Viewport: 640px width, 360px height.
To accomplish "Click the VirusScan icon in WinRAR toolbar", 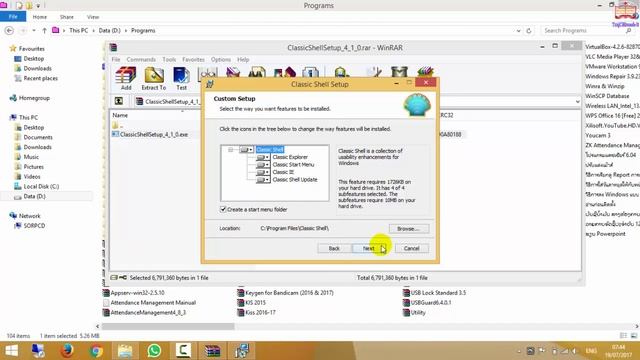I will [x=341, y=72].
